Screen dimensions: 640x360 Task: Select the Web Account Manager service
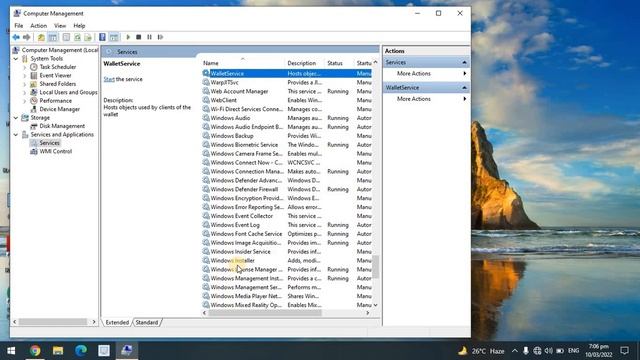tap(287, 91)
